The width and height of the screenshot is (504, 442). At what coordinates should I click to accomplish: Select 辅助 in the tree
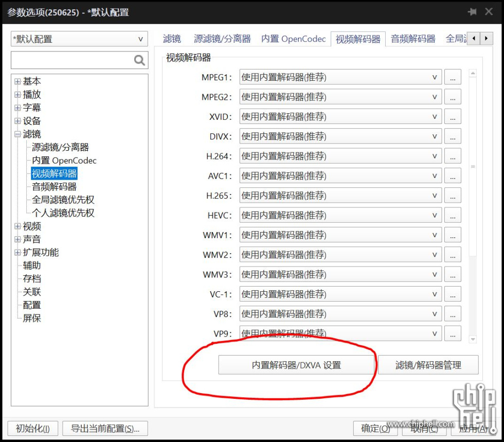32,266
